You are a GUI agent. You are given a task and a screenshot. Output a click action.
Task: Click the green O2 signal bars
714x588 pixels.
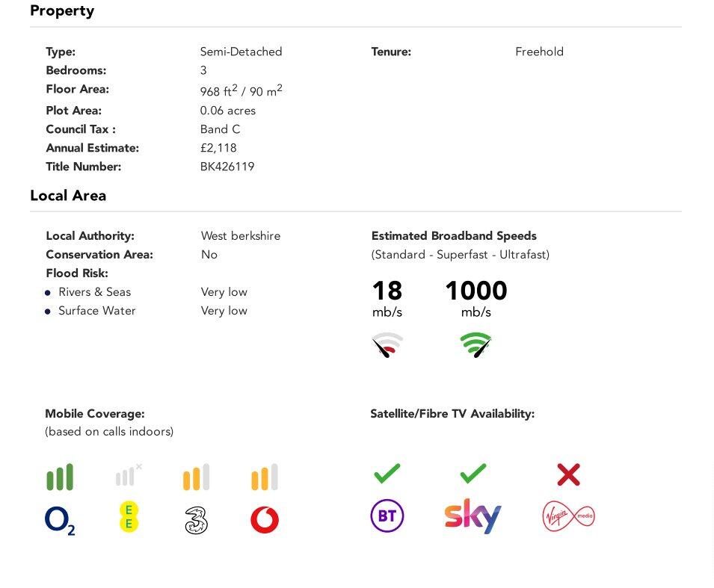pyautogui.click(x=60, y=477)
